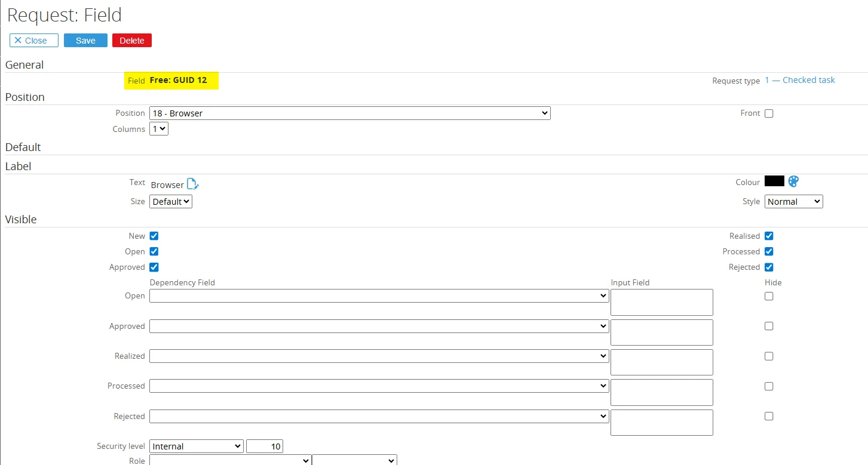This screenshot has height=465, width=868.
Task: Click the Label section heading
Action: [18, 166]
